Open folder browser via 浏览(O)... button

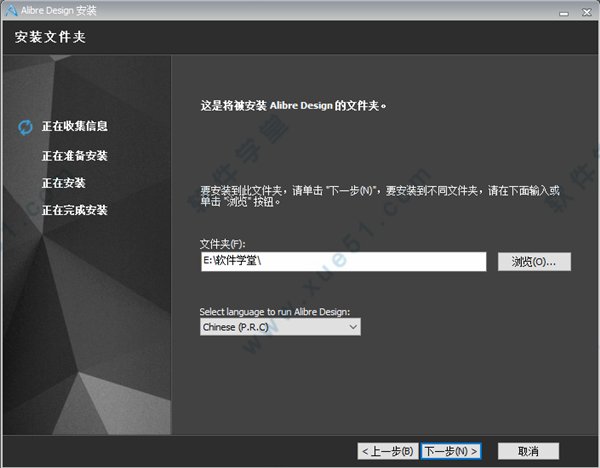click(534, 262)
